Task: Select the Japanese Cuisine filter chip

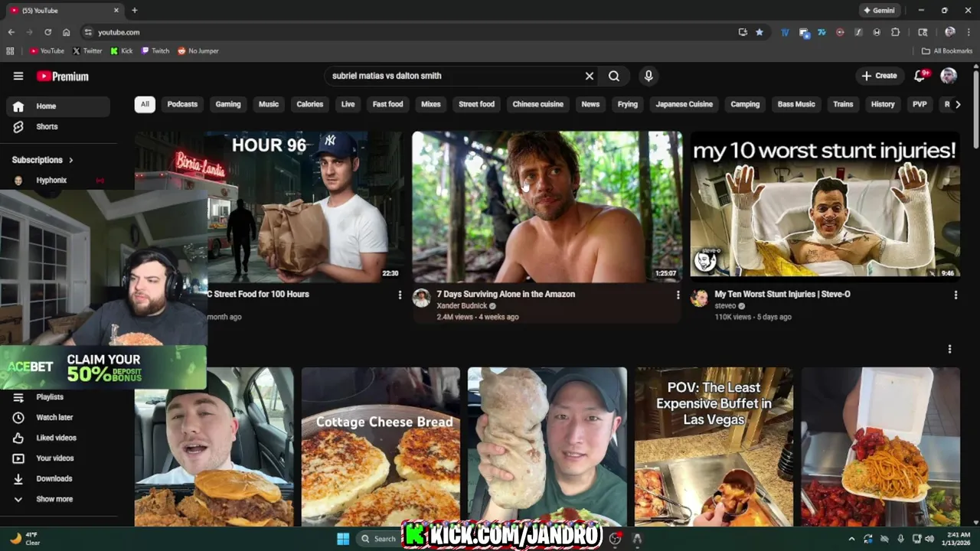Action: pos(684,104)
